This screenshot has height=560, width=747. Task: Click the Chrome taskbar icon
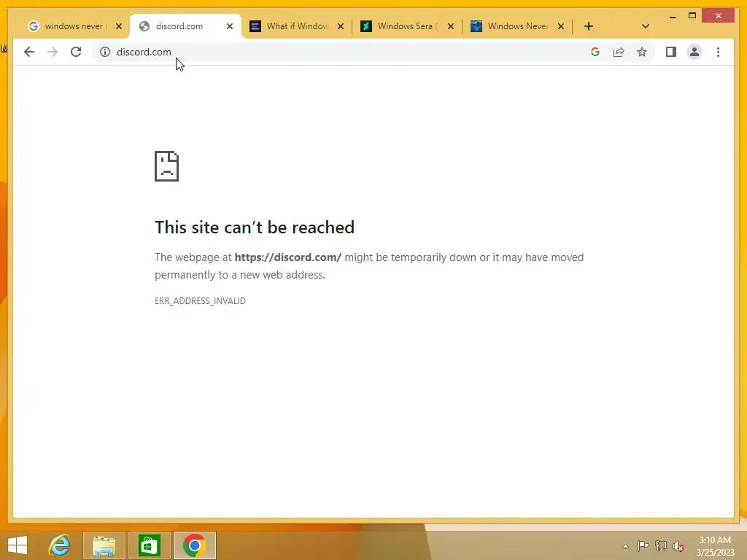pos(194,545)
